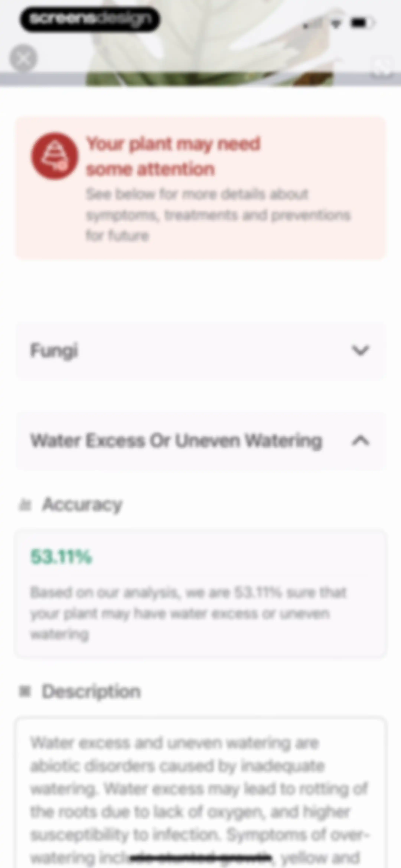401x868 pixels.
Task: Tap the screensdesign logo badge
Action: 89,20
